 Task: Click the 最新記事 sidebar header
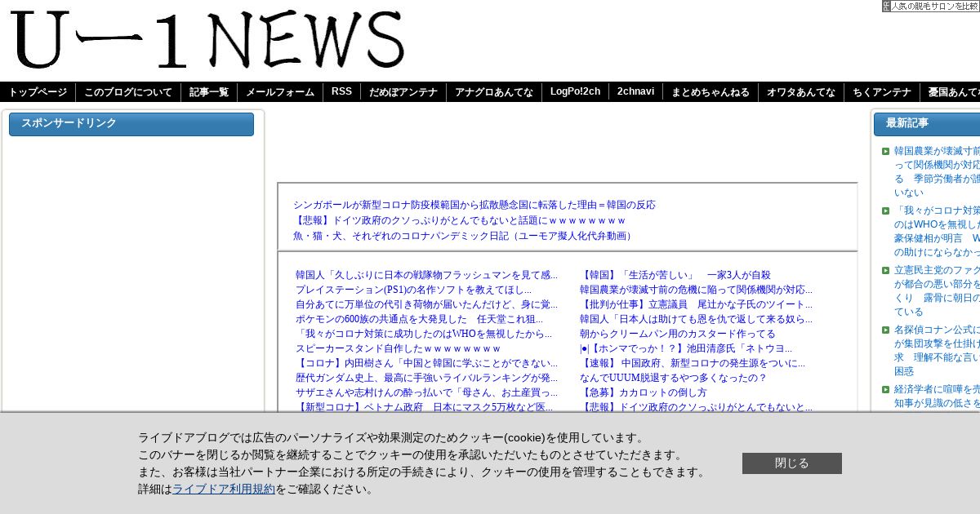coord(927,124)
